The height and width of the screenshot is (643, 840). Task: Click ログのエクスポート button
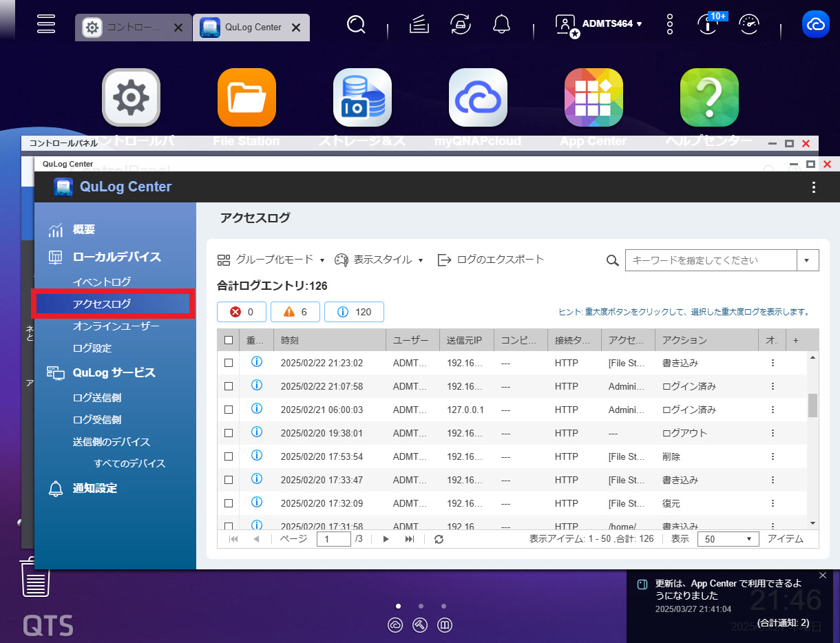491,260
